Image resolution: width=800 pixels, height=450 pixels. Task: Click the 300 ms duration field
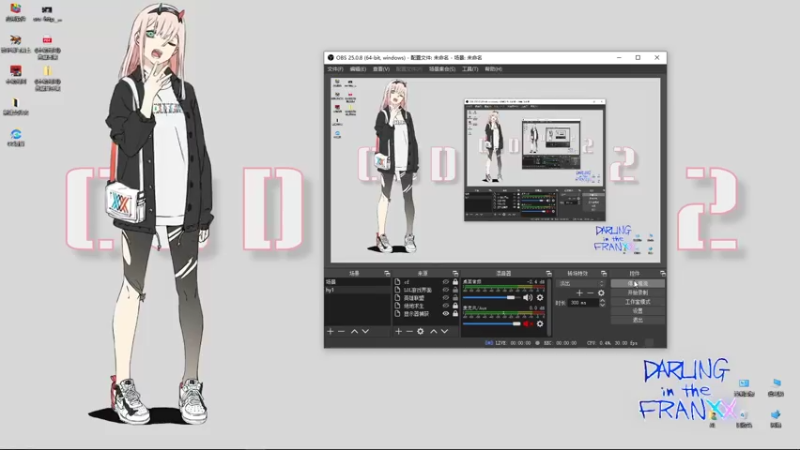pos(583,303)
